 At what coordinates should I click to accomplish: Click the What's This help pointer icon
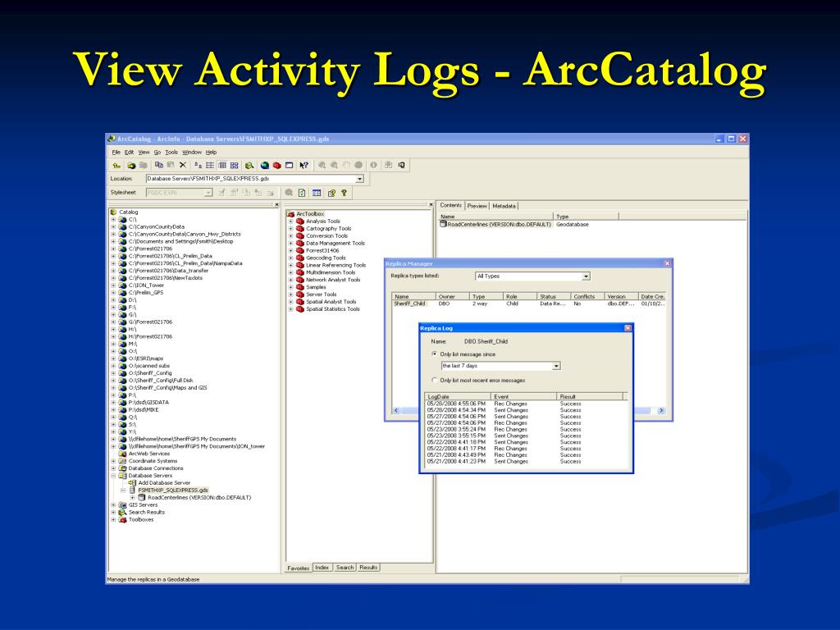point(304,166)
